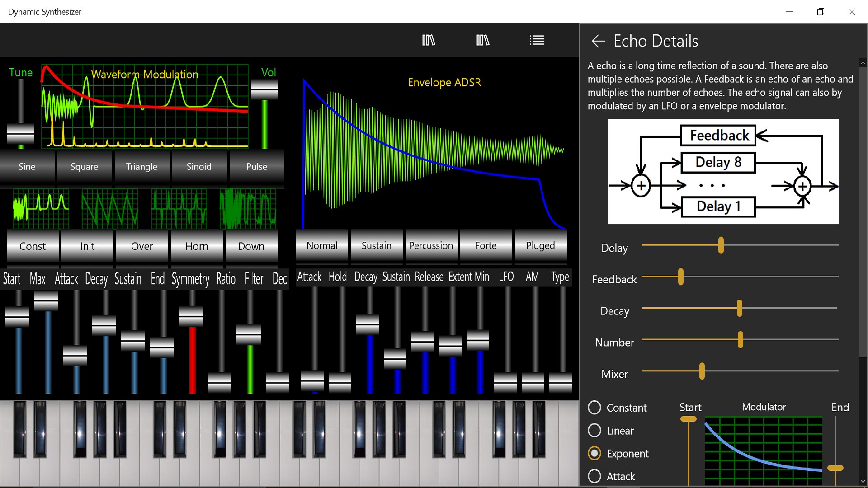Adjust the Feedback slider in Echo Details
The height and width of the screenshot is (488, 868).
coord(680,277)
